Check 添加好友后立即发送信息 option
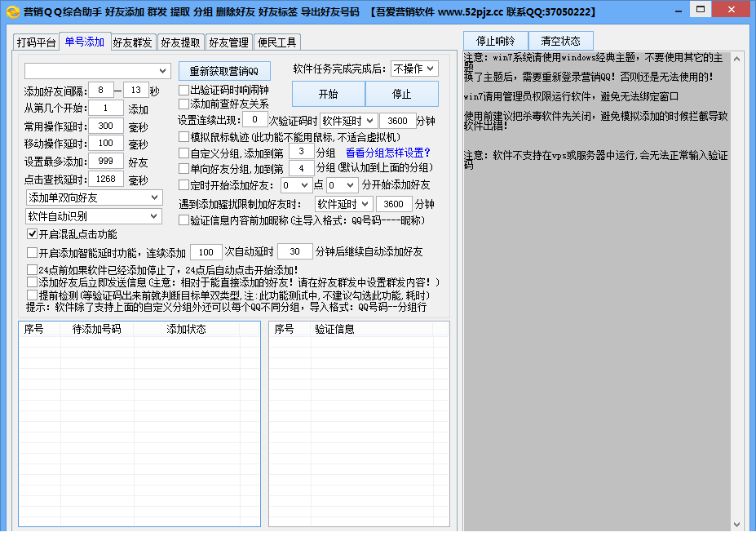Screen dimensions: 756x550 pos(33,282)
